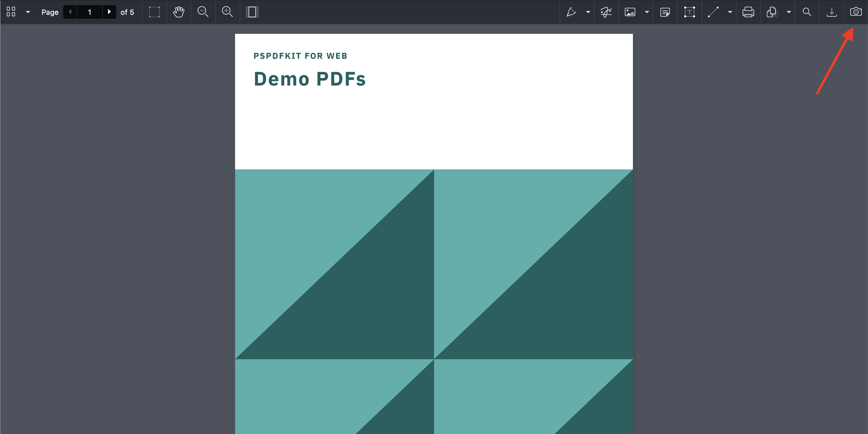Click the page number input field
This screenshot has height=434, width=868.
tap(90, 12)
